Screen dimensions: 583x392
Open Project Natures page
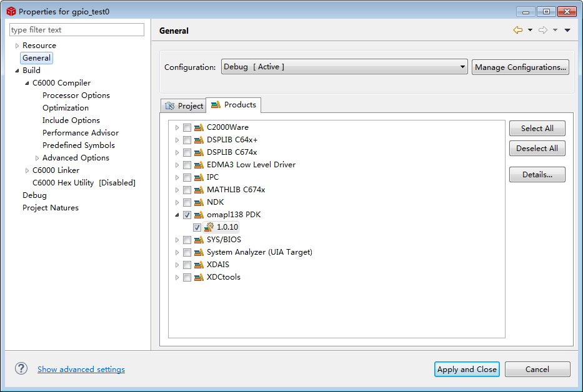51,208
